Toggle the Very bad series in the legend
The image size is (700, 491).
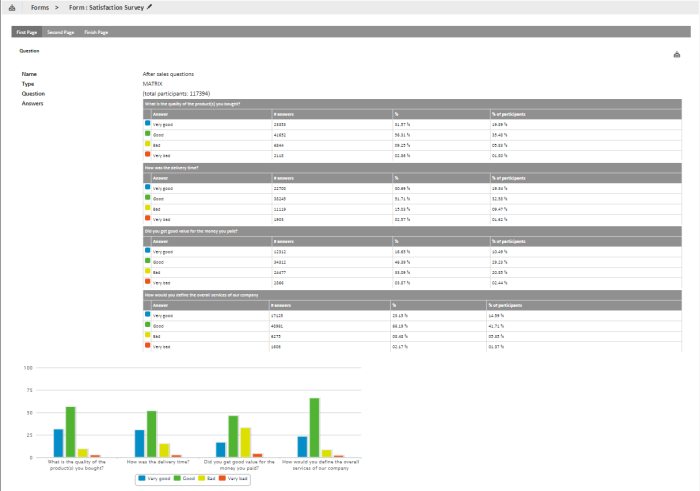point(233,479)
